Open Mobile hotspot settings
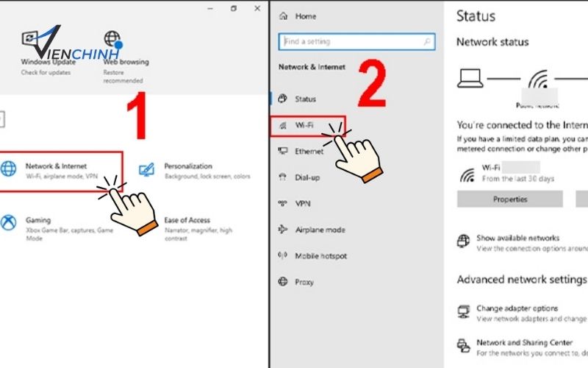588x368 pixels. tap(312, 255)
